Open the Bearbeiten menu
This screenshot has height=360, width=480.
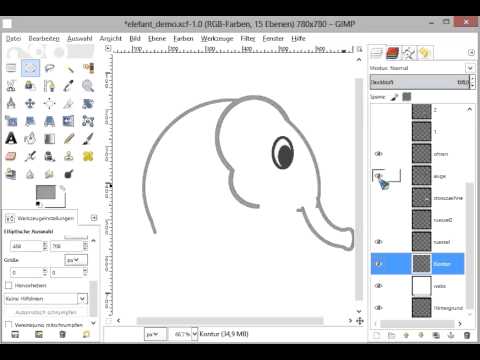pyautogui.click(x=44, y=39)
